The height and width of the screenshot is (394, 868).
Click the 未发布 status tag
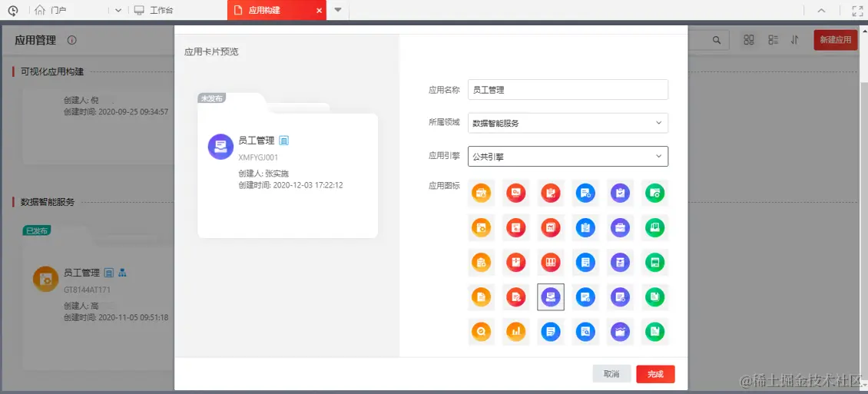[211, 98]
